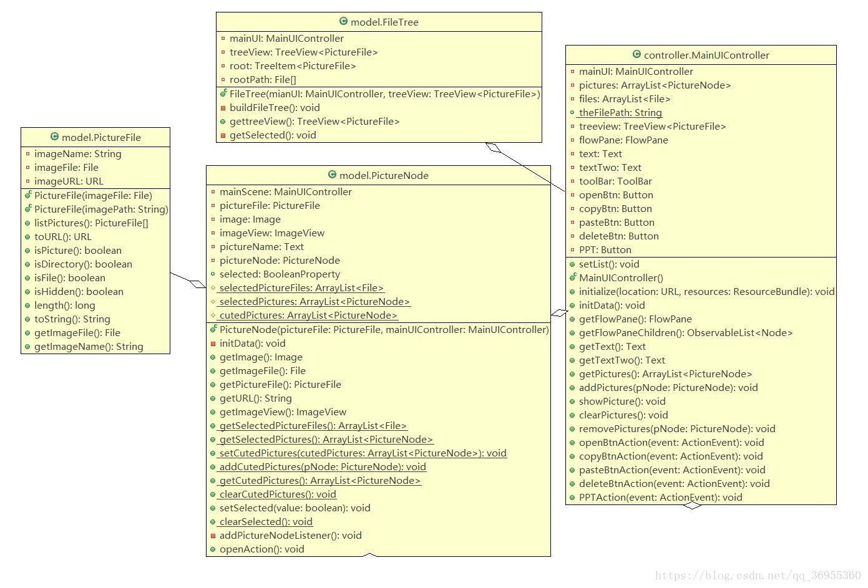Viewport: 868px width, 588px height.
Task: Click icon beside selected: BooleanProperty
Action: (213, 274)
